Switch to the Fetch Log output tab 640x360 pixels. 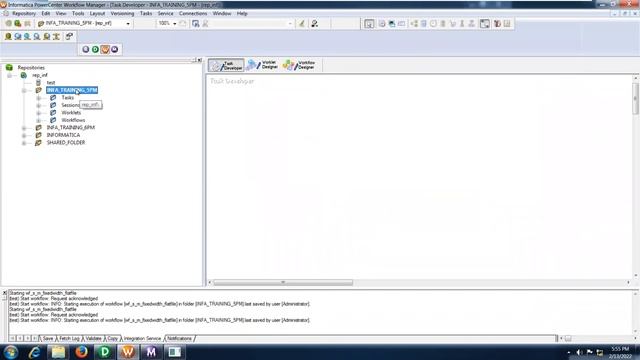[69, 338]
